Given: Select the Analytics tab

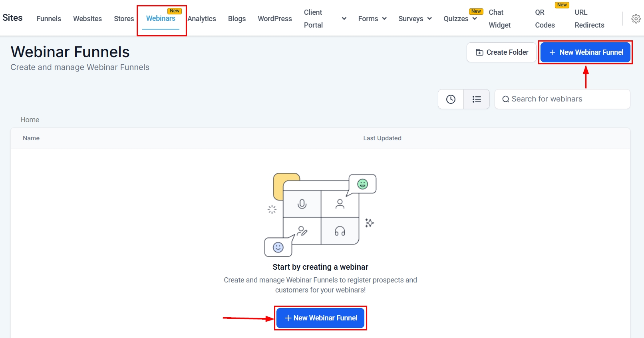Looking at the screenshot, I should click(x=202, y=19).
